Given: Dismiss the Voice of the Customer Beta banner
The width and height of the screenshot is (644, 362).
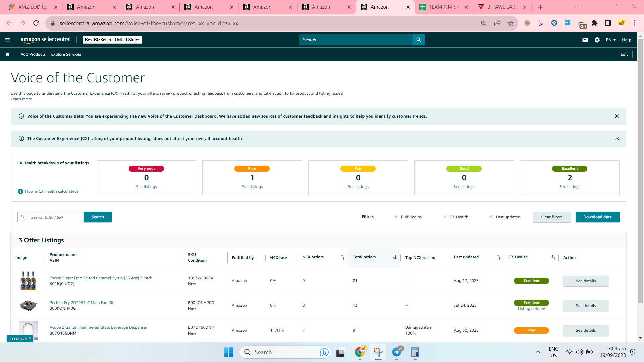Looking at the screenshot, I should 617,116.
